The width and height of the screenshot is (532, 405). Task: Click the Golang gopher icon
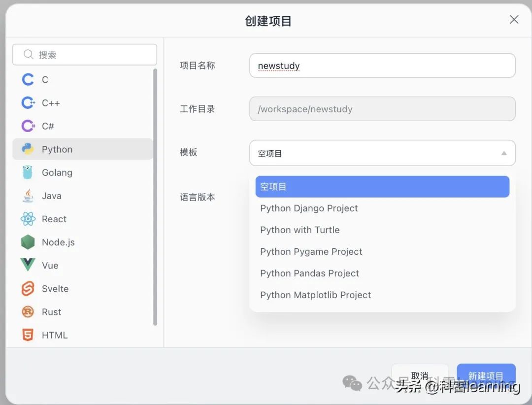pyautogui.click(x=28, y=172)
